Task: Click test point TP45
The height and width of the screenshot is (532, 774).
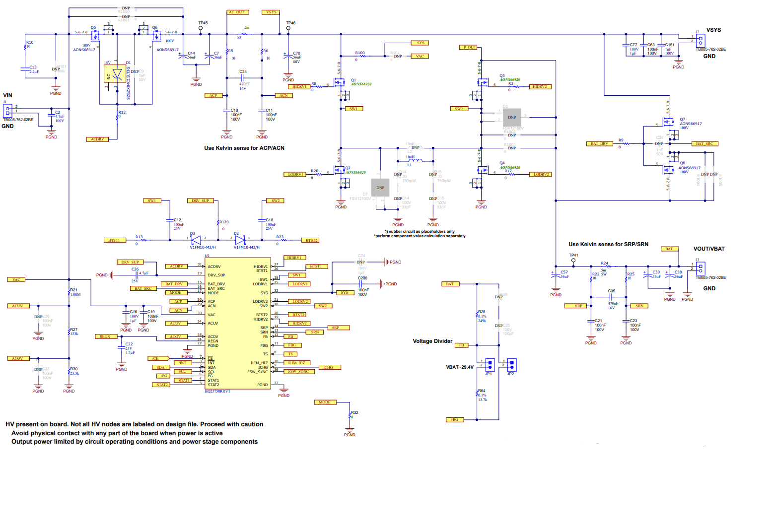Action: coord(201,29)
